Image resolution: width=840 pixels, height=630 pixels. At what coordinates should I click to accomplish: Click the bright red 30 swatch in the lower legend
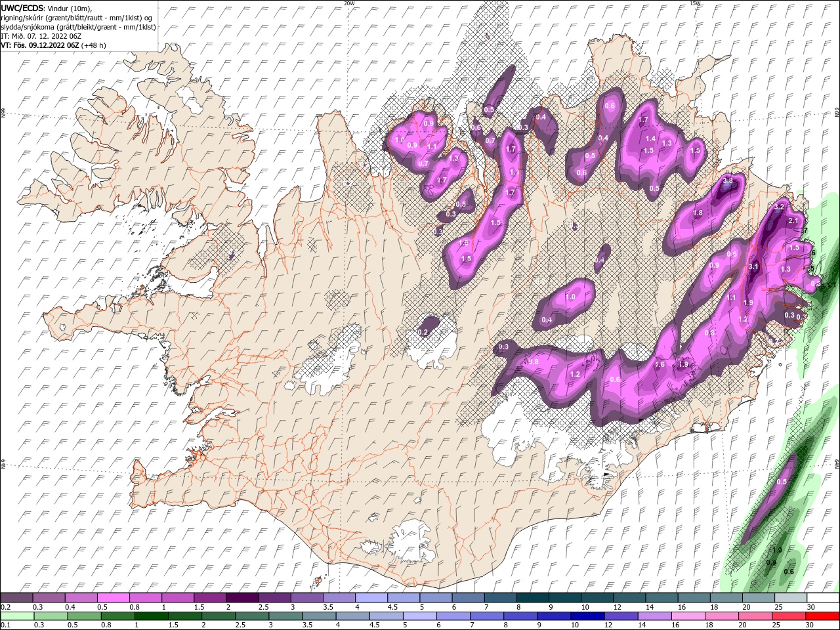(823, 616)
